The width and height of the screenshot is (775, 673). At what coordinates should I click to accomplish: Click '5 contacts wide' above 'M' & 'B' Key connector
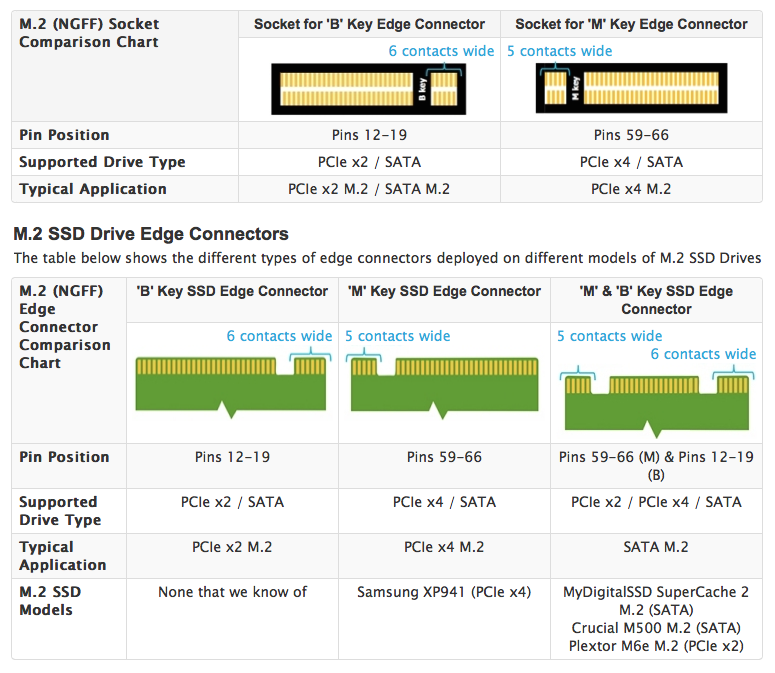(609, 336)
